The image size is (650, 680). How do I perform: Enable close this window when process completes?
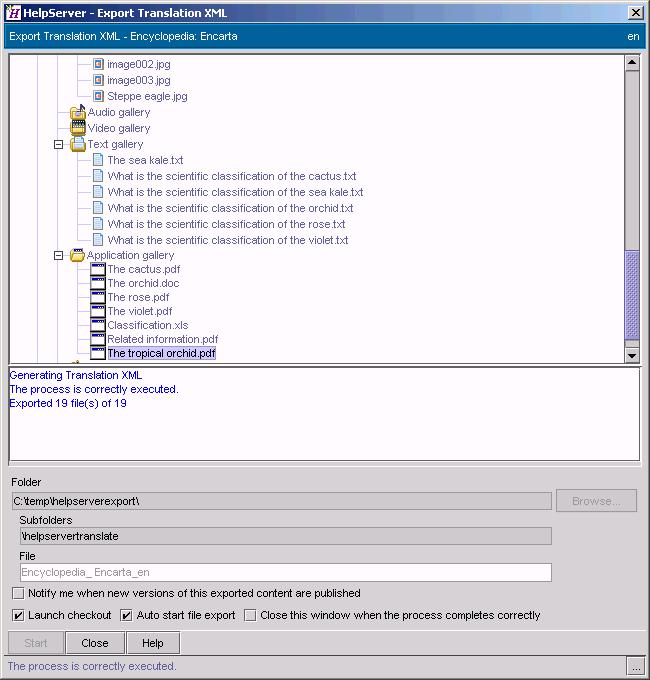tap(250, 615)
